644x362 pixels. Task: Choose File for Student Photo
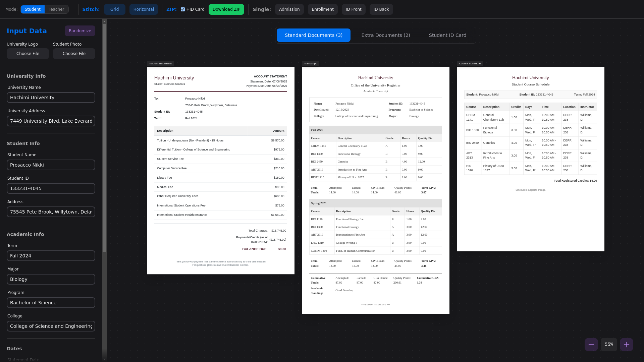click(x=74, y=54)
